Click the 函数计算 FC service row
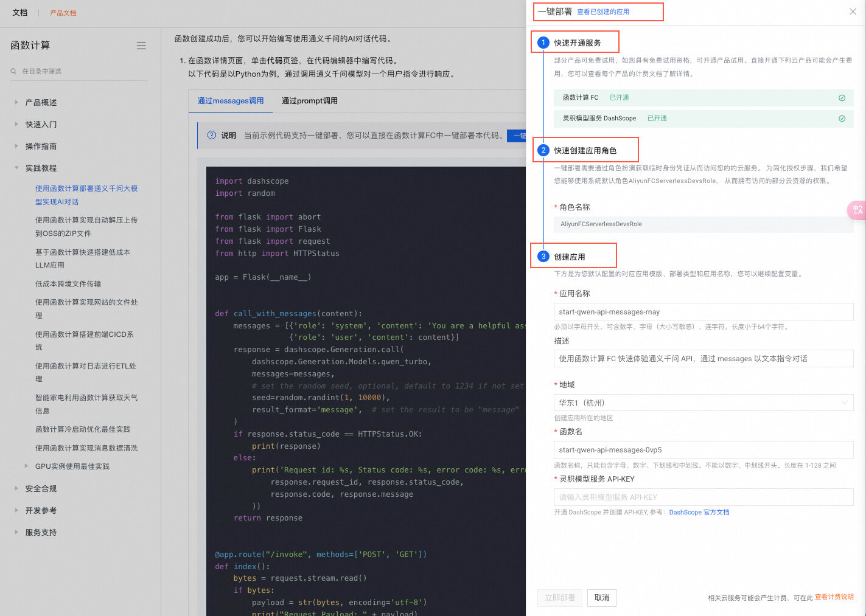The image size is (866, 616). pos(704,98)
